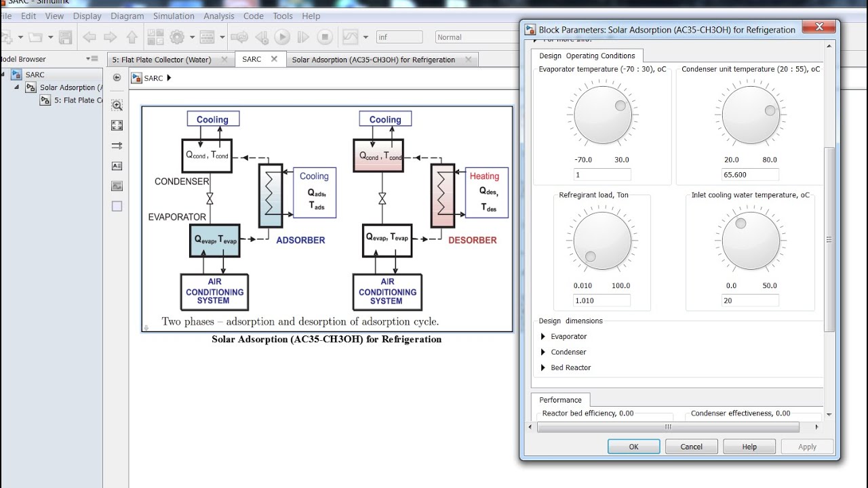Click Help in Block Parameters dialog
The width and height of the screenshot is (868, 488).
(x=749, y=447)
